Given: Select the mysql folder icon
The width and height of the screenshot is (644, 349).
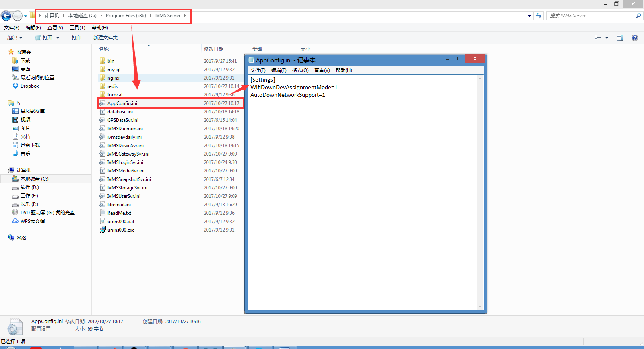Looking at the screenshot, I should point(102,70).
